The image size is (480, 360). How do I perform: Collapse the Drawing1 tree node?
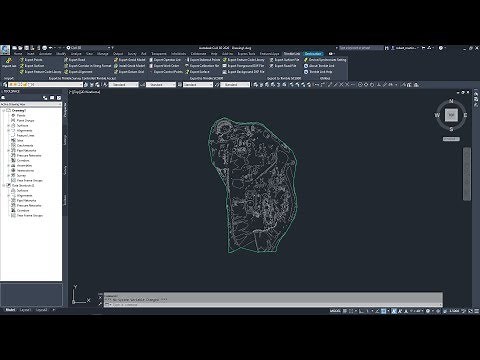click(x=4, y=110)
